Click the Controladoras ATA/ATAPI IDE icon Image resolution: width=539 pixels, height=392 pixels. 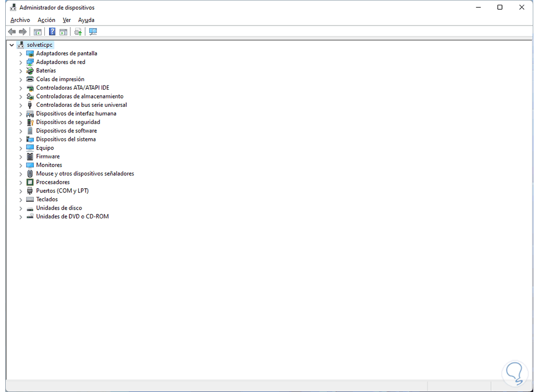[30, 88]
